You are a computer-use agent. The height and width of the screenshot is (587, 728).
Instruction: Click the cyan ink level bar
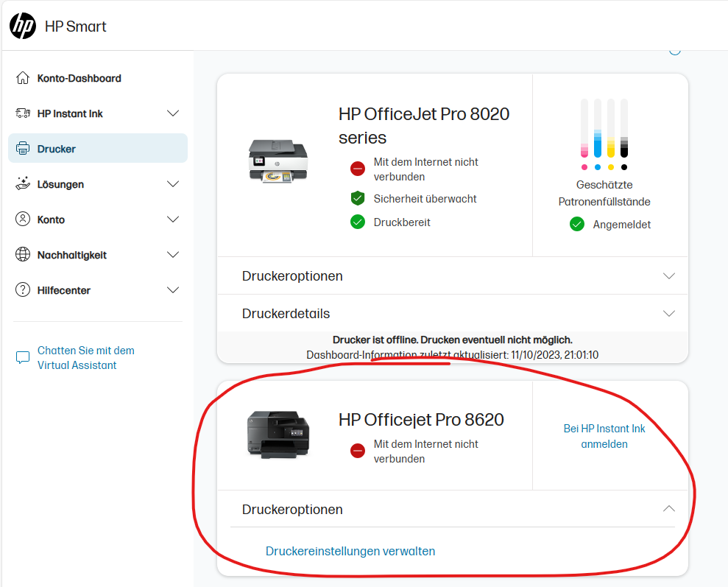tap(598, 129)
